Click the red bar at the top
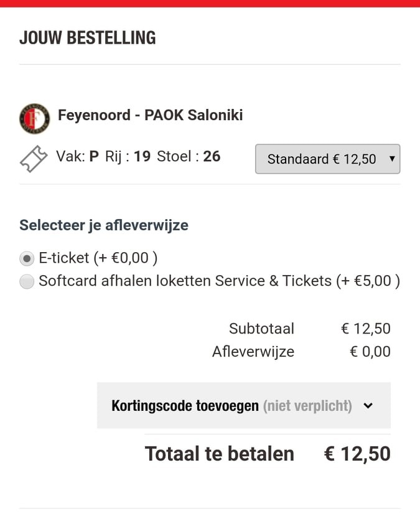This screenshot has height=526, width=420. tap(210, 3)
